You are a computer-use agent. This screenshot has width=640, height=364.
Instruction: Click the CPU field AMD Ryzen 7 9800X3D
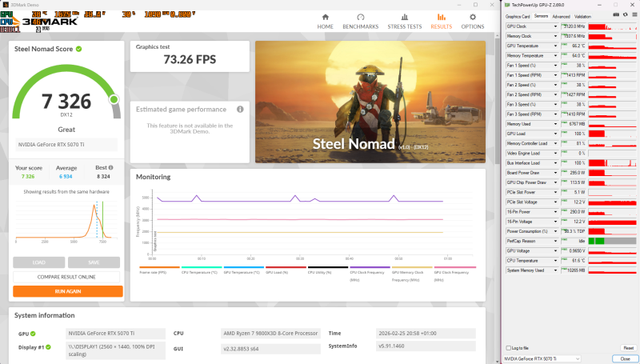tap(270, 334)
